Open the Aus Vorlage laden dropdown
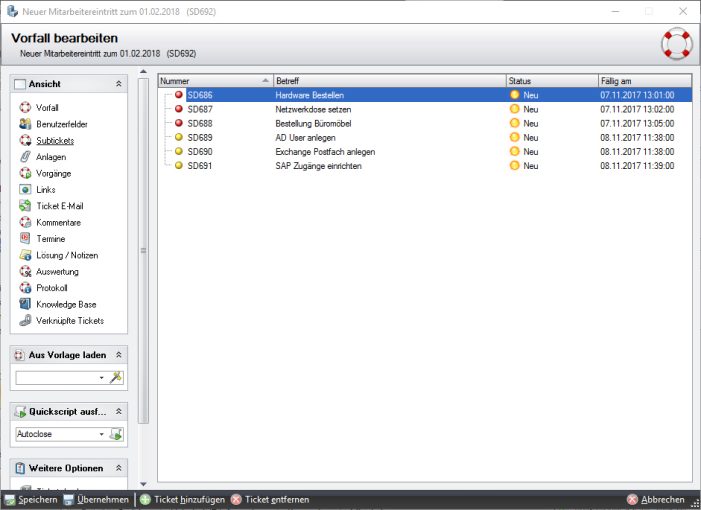Image resolution: width=701 pixels, height=510 pixels. pos(101,378)
